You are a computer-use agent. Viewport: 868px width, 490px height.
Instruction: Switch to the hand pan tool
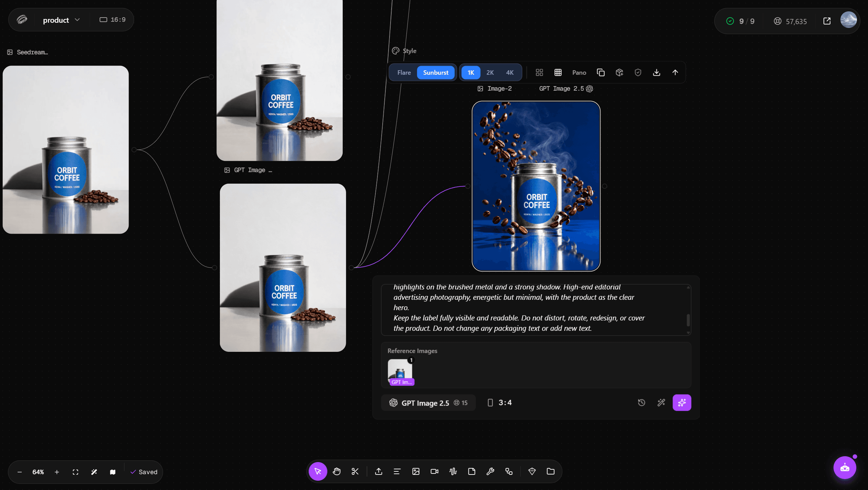click(x=337, y=471)
